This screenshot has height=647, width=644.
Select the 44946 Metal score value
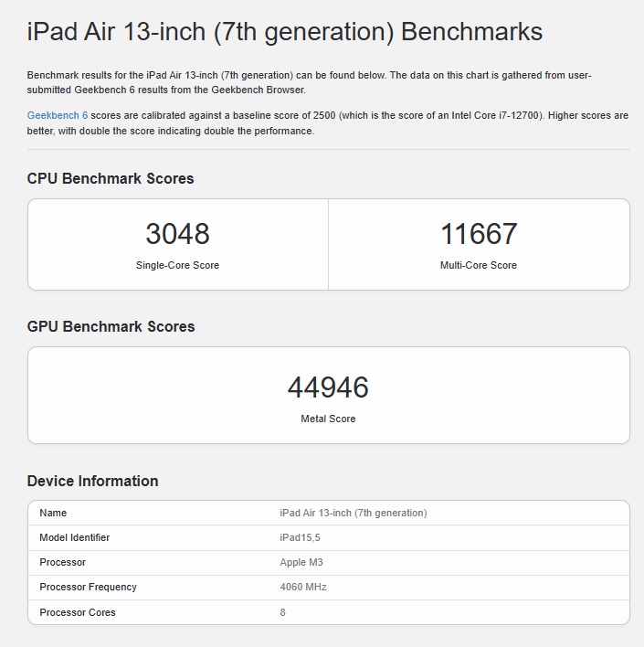coord(328,387)
